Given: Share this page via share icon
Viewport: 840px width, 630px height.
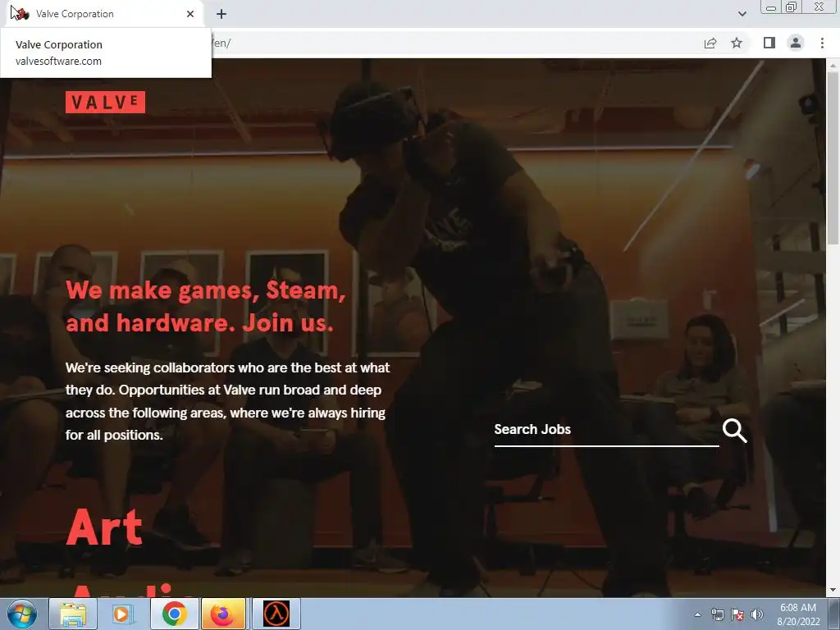Looking at the screenshot, I should [710, 43].
